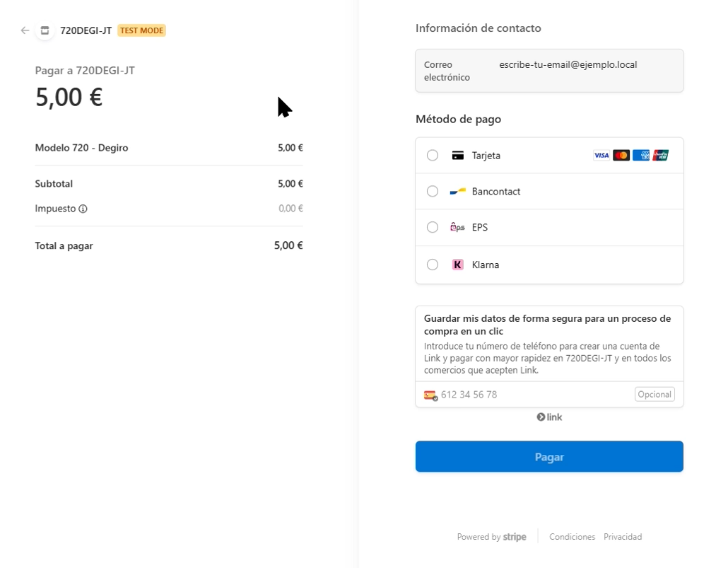Click the UnionPay logo
The image size is (728, 568).
(x=661, y=156)
